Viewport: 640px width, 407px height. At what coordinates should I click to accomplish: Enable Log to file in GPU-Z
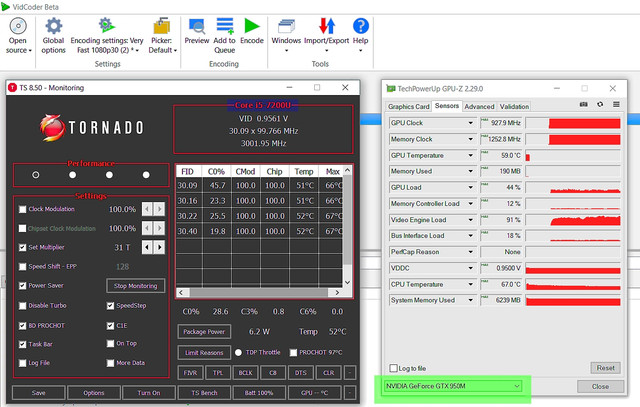tap(393, 368)
